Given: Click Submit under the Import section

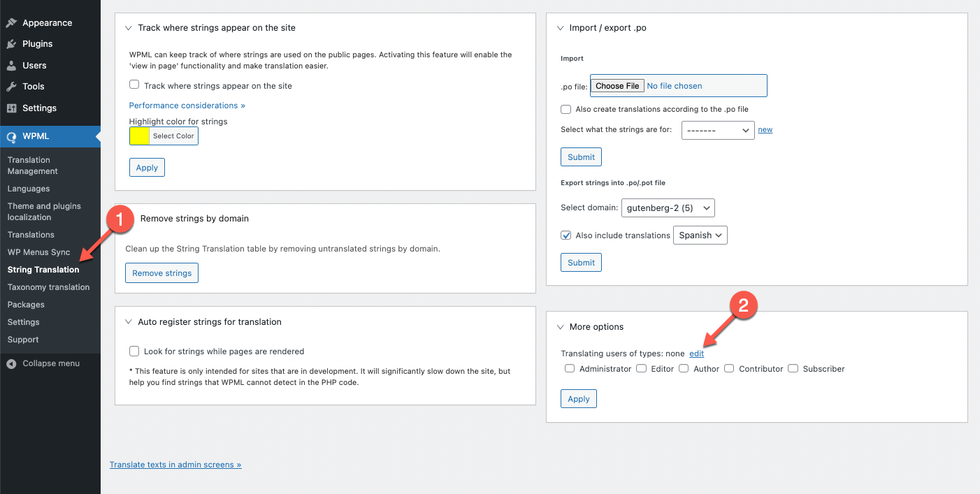Looking at the screenshot, I should pyautogui.click(x=581, y=157).
